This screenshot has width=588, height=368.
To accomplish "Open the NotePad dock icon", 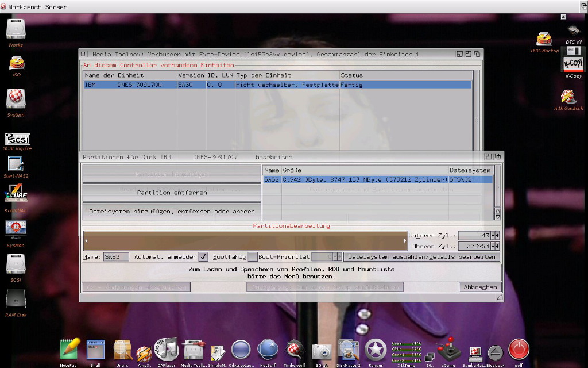I will [x=69, y=349].
